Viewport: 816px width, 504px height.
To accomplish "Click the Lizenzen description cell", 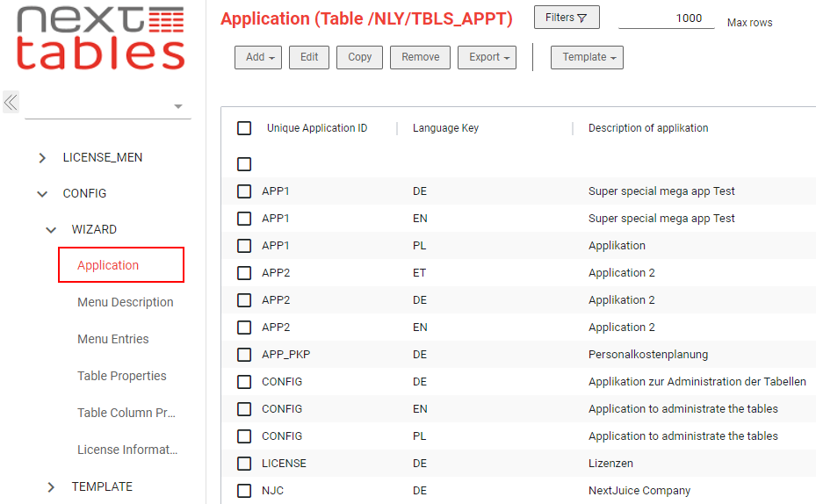I will click(610, 464).
